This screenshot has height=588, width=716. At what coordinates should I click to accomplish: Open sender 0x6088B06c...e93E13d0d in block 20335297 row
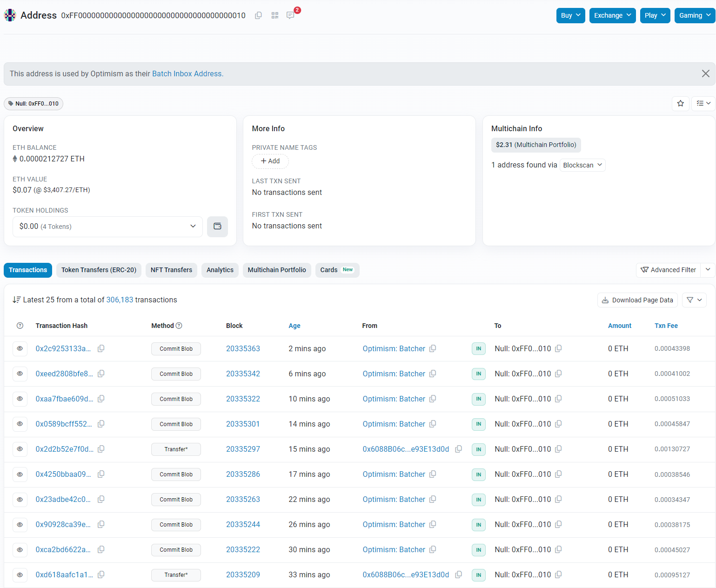406,449
